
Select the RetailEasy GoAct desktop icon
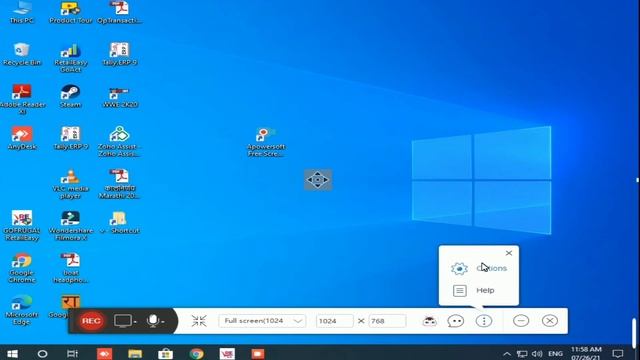pyautogui.click(x=71, y=58)
